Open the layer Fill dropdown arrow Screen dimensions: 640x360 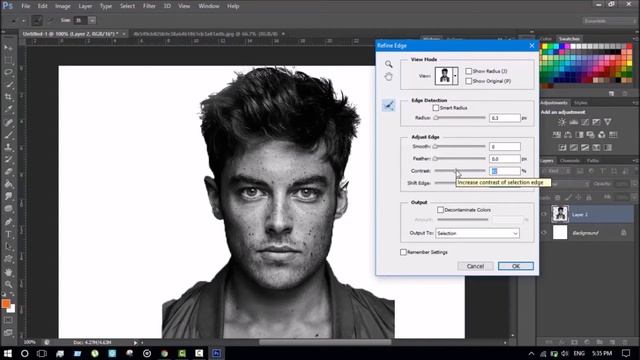[635, 197]
